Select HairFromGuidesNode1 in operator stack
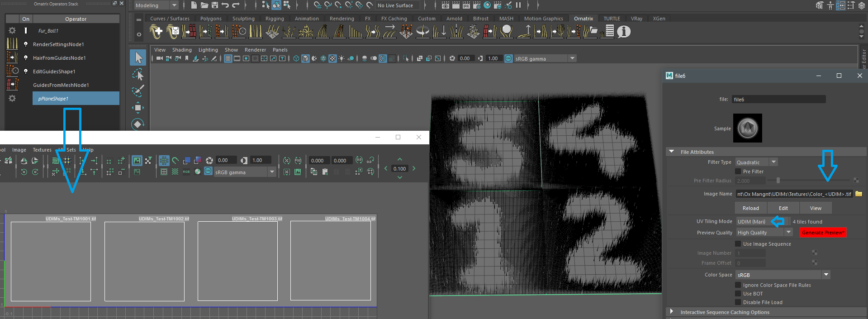Screen dimensions: 868x319 click(59, 58)
